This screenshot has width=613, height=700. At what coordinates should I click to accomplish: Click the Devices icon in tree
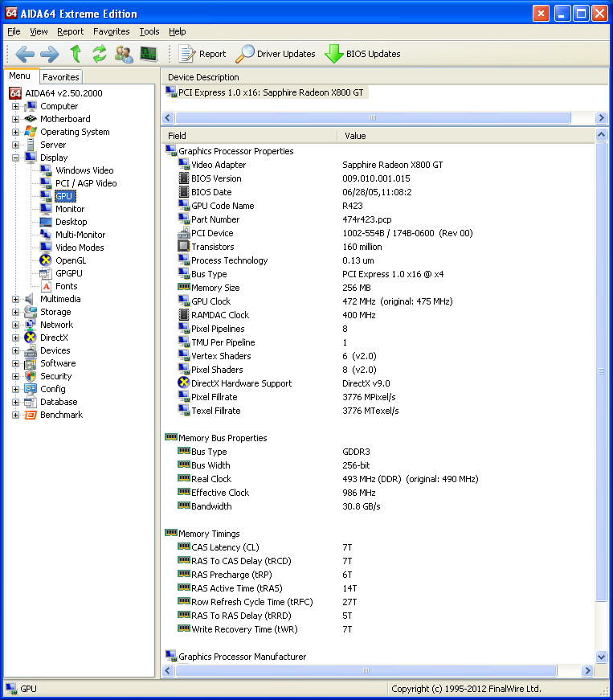[x=31, y=351]
